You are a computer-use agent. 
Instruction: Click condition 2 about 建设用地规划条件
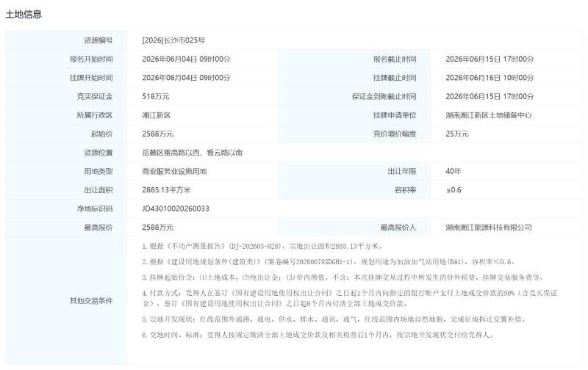coord(329,262)
